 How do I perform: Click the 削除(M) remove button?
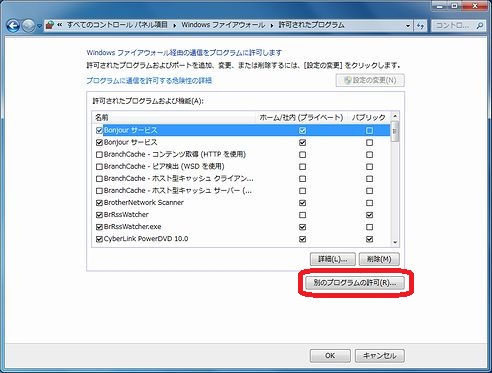(x=379, y=259)
